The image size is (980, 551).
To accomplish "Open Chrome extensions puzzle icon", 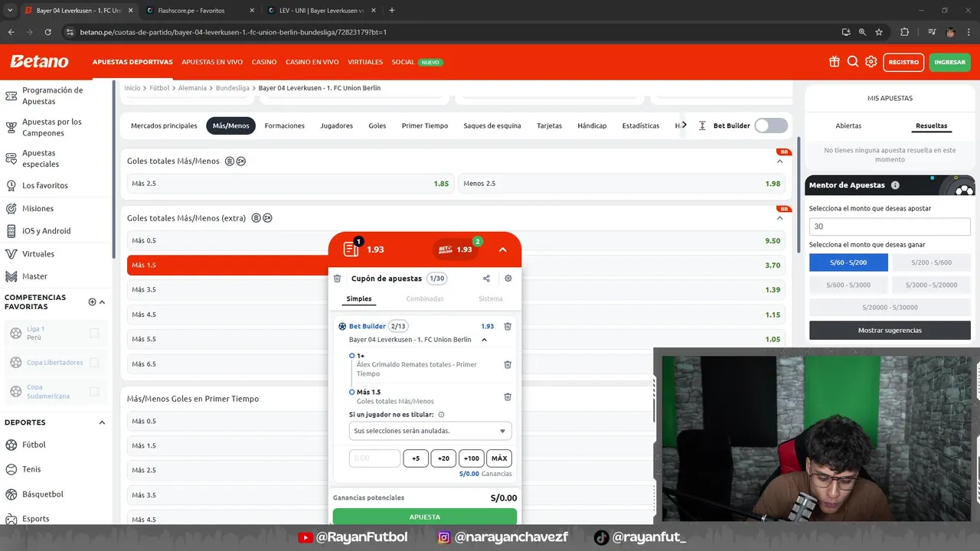I will [x=905, y=32].
